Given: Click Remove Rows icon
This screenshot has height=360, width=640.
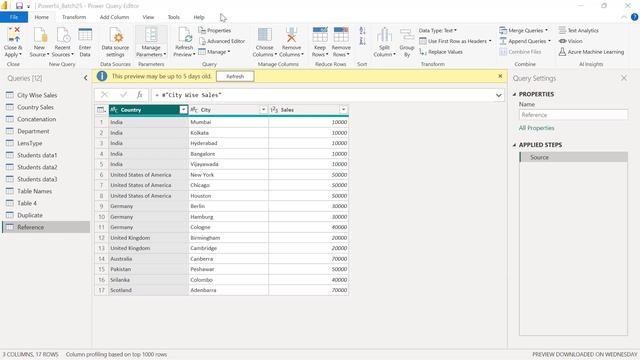Looking at the screenshot, I should point(341,35).
